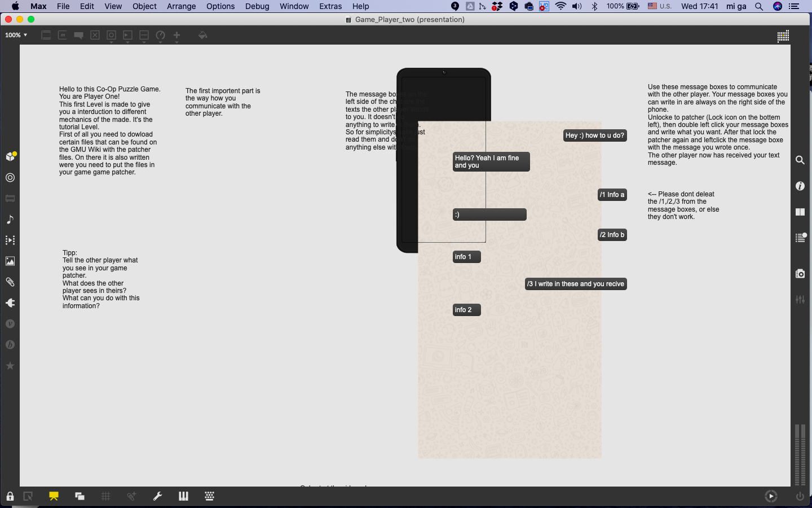Expand the slider object dropdown in toolbar

click(144, 42)
